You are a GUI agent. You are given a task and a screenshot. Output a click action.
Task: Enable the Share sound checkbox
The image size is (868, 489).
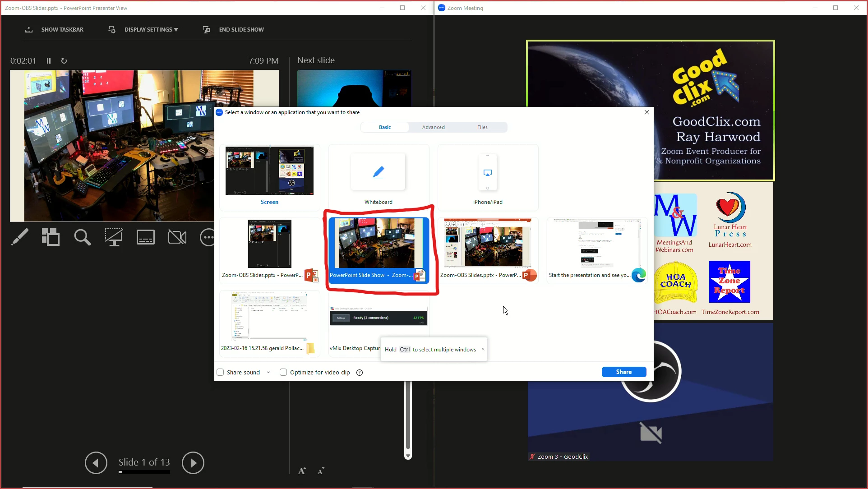[221, 373]
